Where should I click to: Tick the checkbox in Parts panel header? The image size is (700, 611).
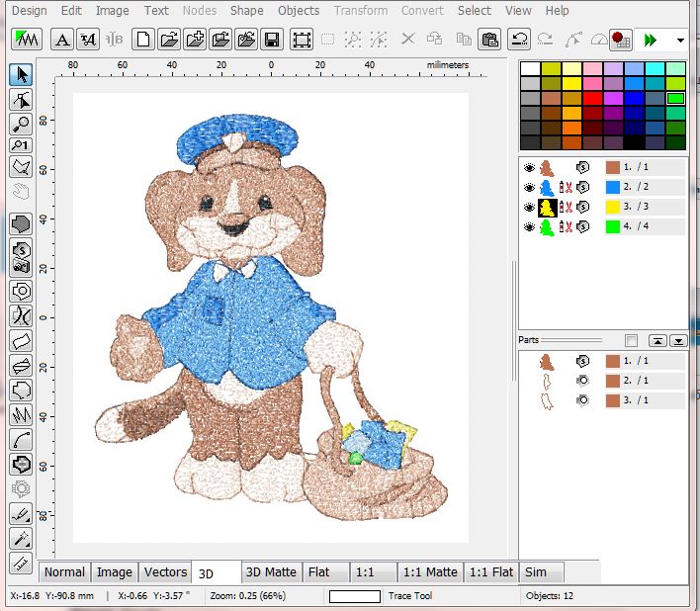tap(631, 340)
